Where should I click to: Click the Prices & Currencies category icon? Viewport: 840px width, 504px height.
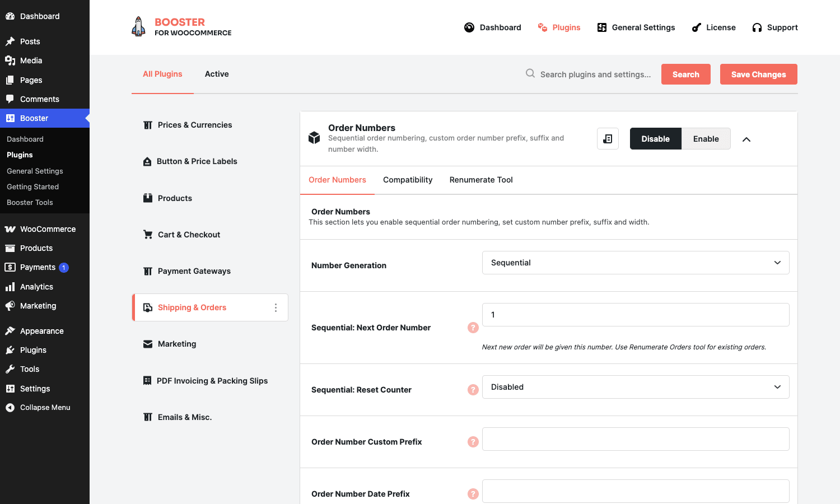(148, 125)
